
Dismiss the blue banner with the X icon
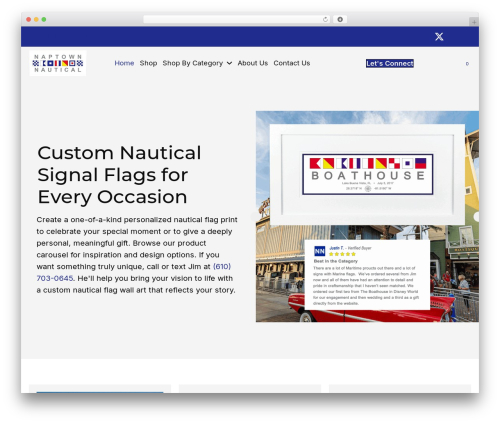(439, 37)
